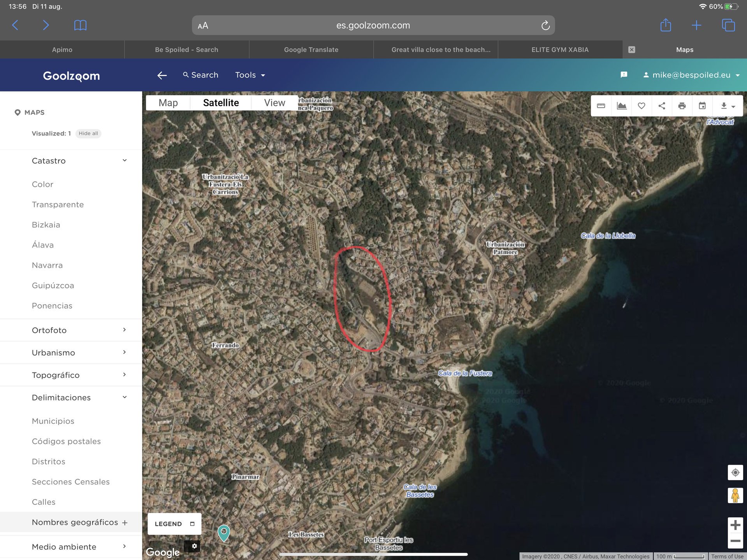The height and width of the screenshot is (560, 747).
Task: Share the map via the share icon
Action: click(662, 105)
